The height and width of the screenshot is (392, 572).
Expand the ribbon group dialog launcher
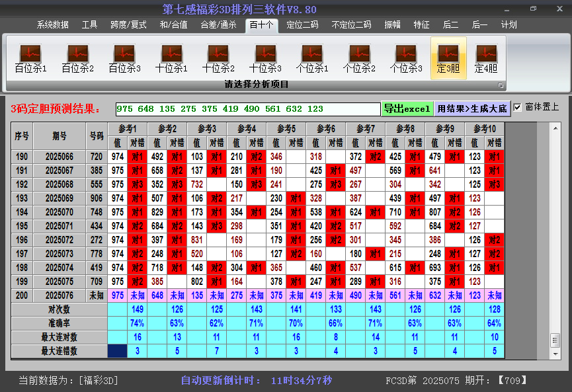tap(501, 85)
